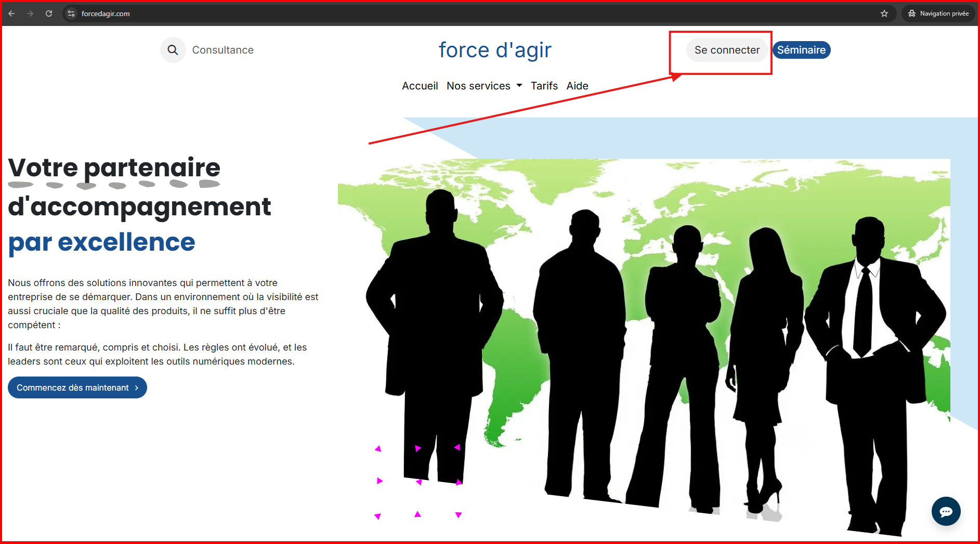
Task: Click Commencez dès maintenant button
Action: pos(77,387)
